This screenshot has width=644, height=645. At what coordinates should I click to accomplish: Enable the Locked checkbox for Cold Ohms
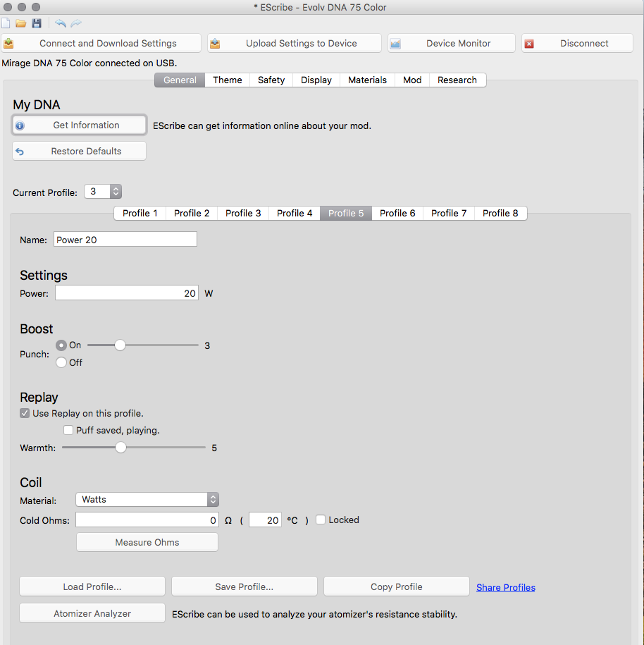[321, 520]
